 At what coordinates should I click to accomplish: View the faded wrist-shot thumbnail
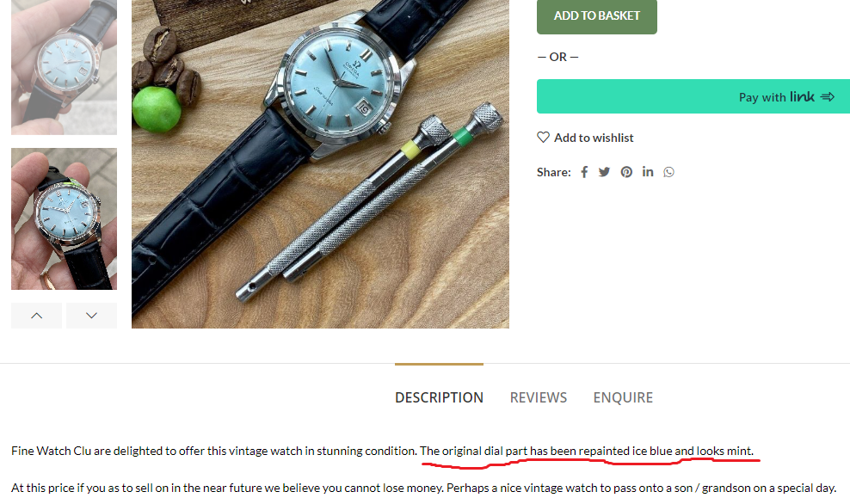coord(64,67)
